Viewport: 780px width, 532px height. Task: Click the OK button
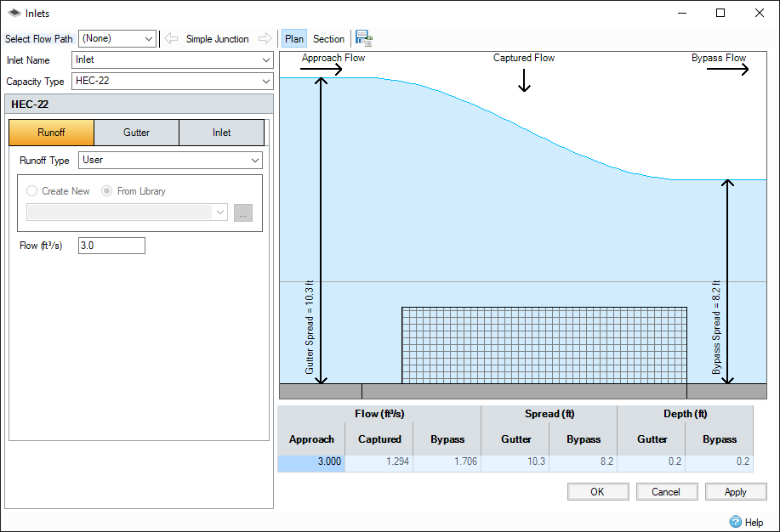598,492
